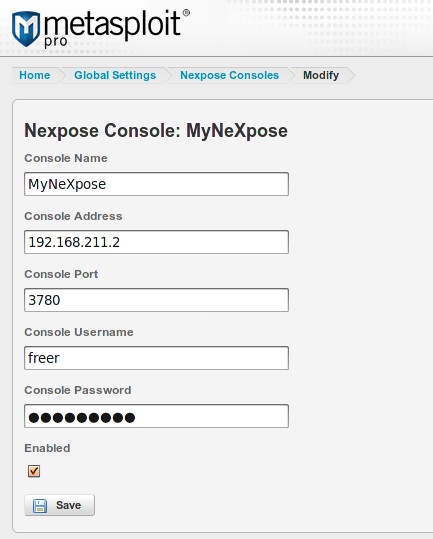Click the Enabled label text
Image resolution: width=433 pixels, height=539 pixels.
[47, 448]
